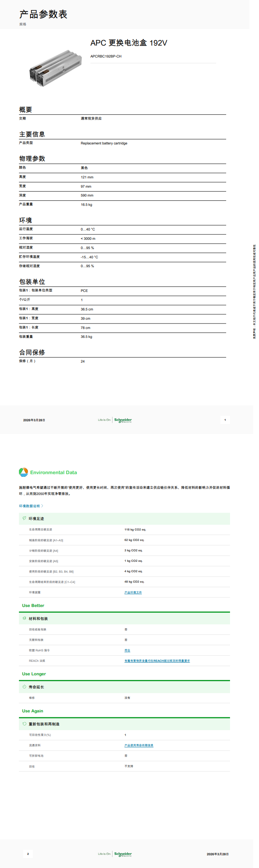
Task: Click the recycle icon beside 重新包装和再制造
Action: coord(24,724)
